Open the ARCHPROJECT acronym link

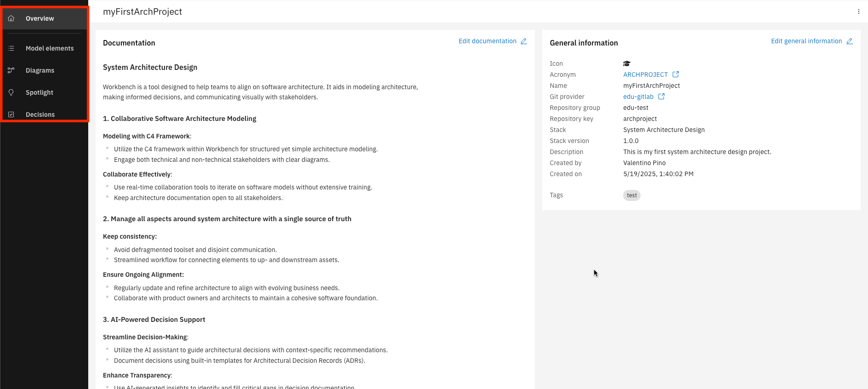[645, 74]
